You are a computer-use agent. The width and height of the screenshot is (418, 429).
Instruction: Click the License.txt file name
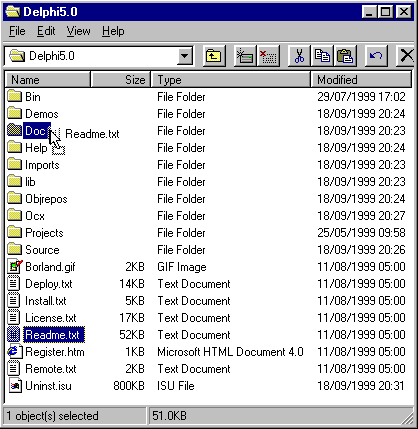pos(51,318)
